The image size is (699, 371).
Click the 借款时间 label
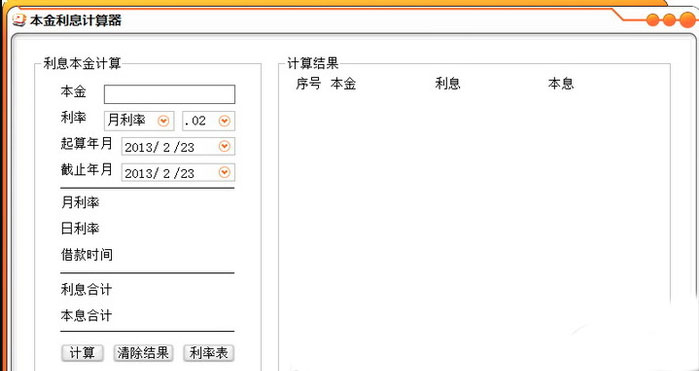click(x=86, y=255)
